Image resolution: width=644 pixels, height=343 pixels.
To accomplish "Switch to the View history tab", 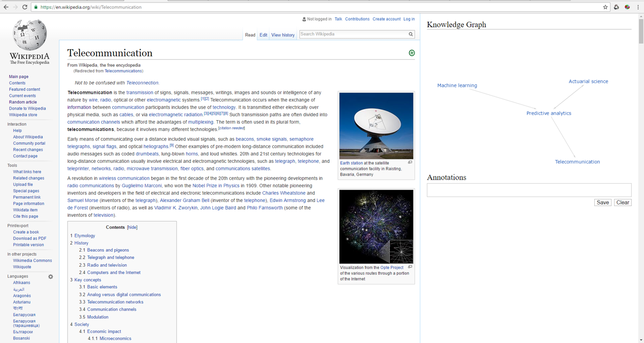I will tap(283, 35).
